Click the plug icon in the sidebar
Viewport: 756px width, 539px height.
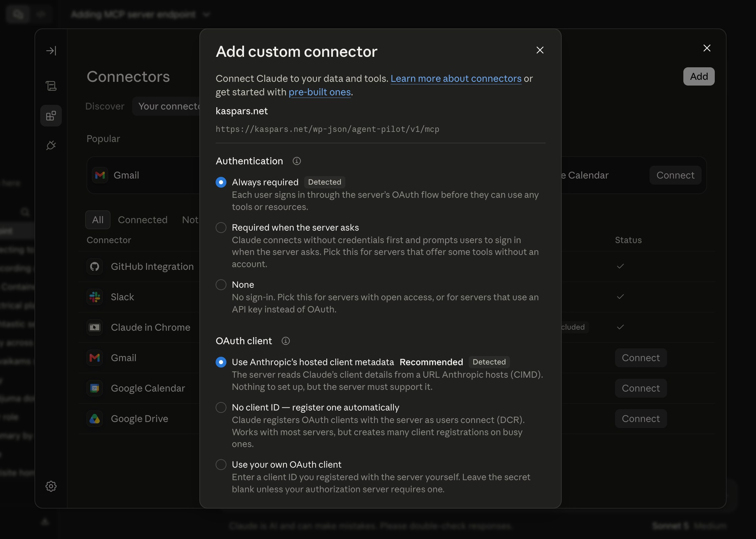(51, 145)
